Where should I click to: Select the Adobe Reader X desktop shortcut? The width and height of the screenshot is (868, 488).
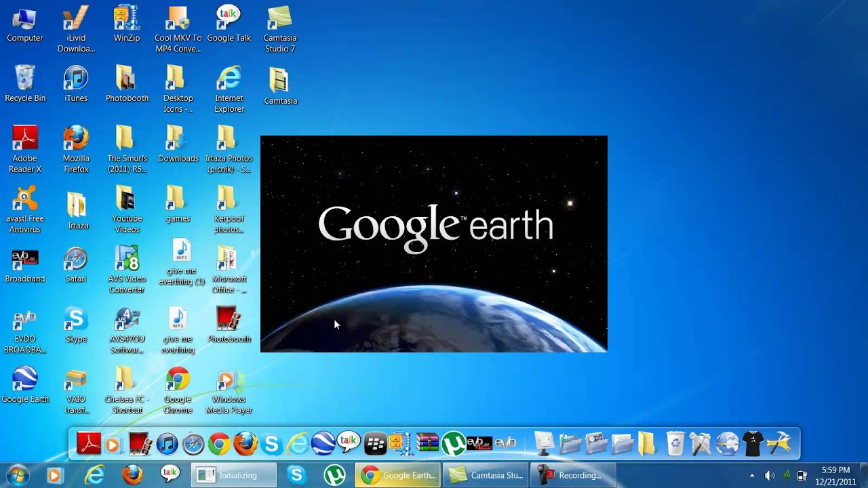tap(25, 149)
